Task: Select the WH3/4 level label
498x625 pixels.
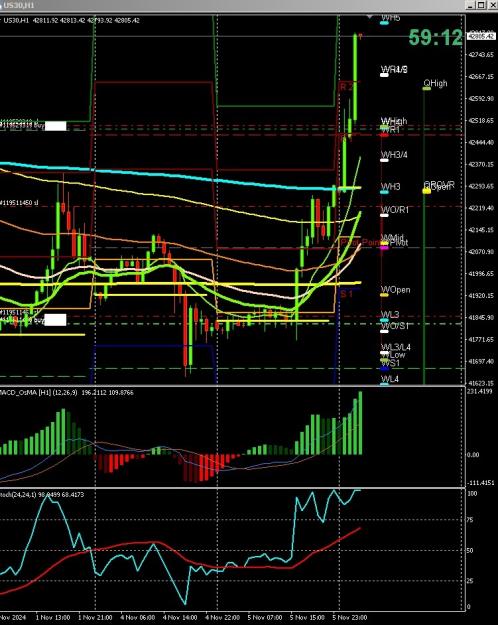Action: click(394, 155)
